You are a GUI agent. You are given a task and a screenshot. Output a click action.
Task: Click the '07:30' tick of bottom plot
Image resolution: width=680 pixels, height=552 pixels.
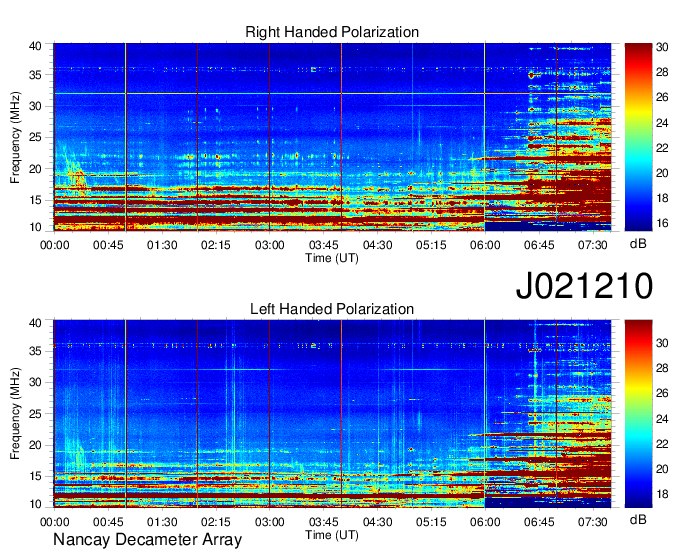(593, 522)
